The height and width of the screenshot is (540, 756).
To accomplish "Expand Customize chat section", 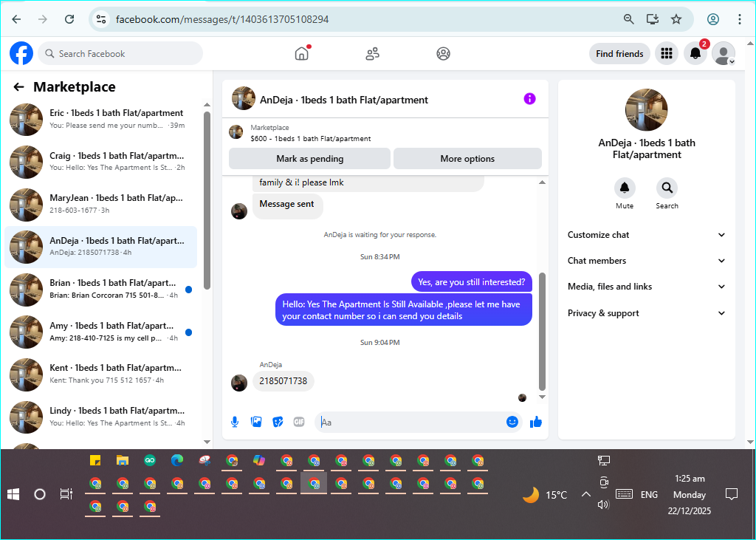I will [x=647, y=235].
